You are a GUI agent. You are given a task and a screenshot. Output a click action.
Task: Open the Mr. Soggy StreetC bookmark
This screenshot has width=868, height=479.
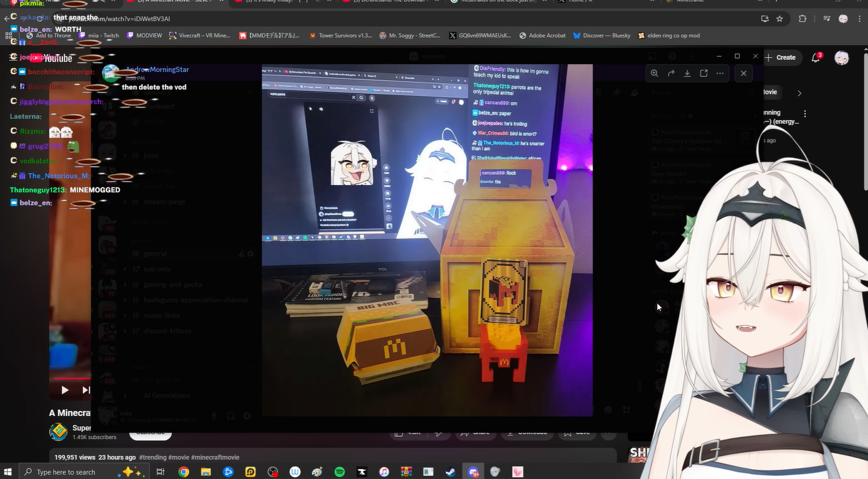pyautogui.click(x=410, y=36)
